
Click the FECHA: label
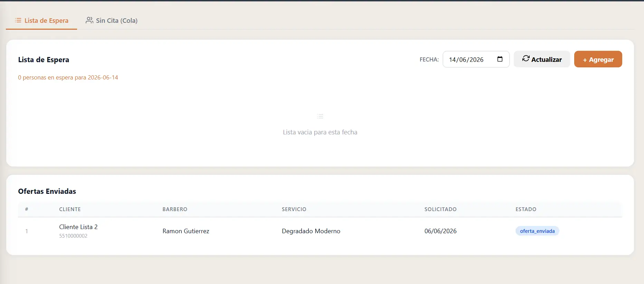(x=429, y=59)
